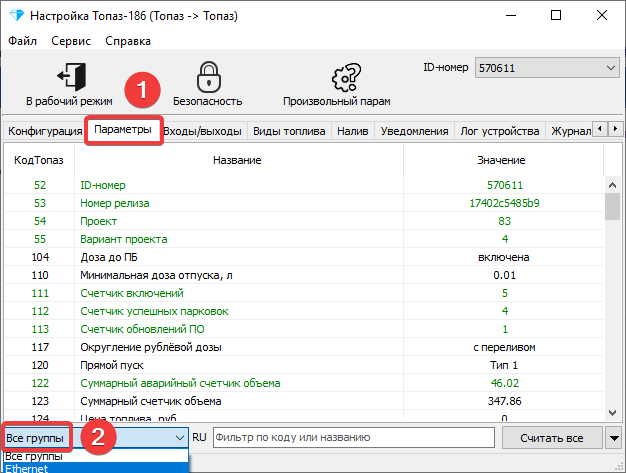Click the value Тип 1

(504, 365)
